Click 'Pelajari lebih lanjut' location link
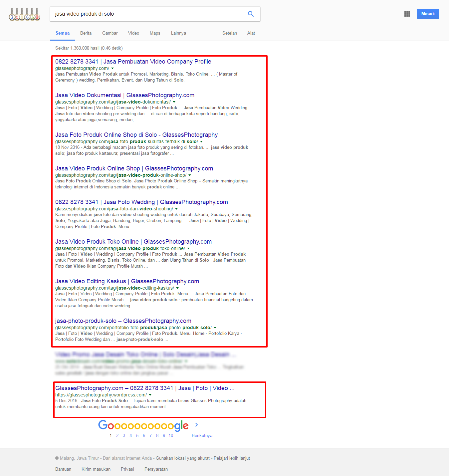Screen dimensions: 449x476 (x=232, y=458)
